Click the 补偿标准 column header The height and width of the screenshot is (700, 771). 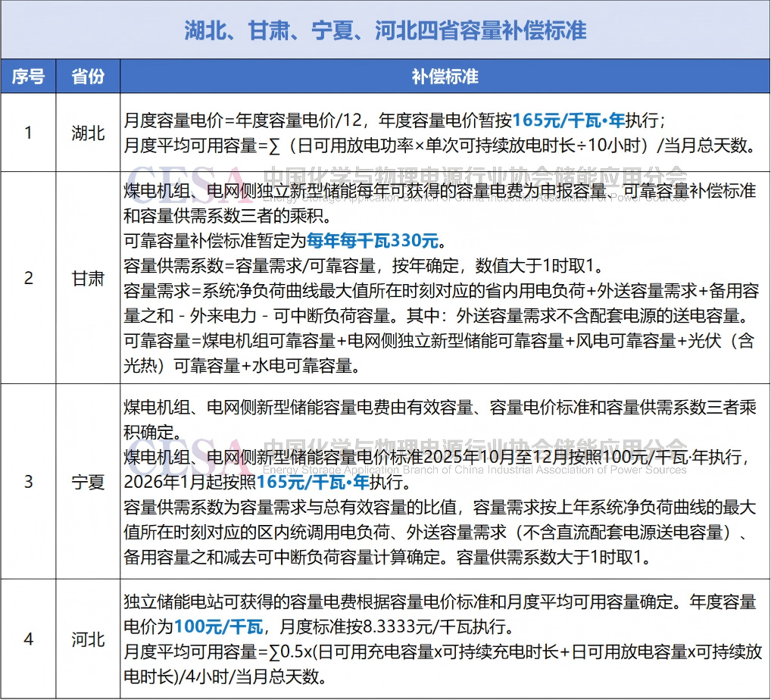pos(445,77)
